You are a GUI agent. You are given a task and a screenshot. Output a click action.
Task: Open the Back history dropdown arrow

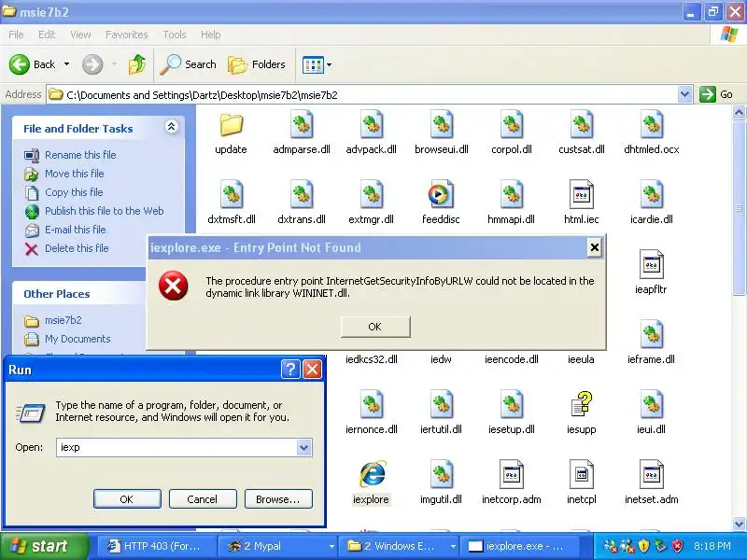pos(66,64)
